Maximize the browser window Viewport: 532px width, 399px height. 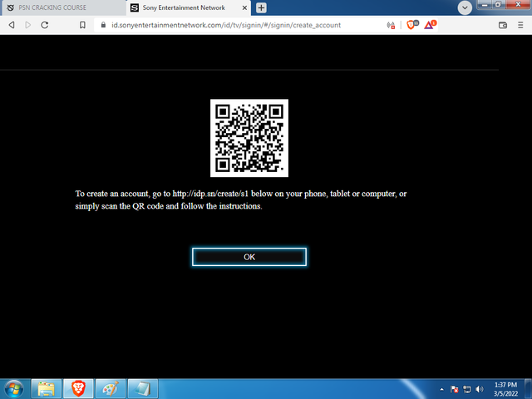coord(498,5)
